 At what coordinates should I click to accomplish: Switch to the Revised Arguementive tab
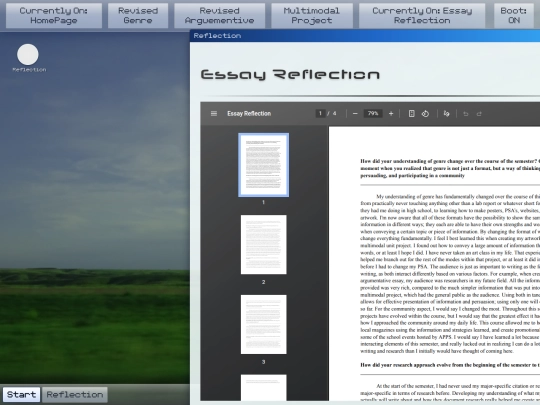[x=219, y=15]
